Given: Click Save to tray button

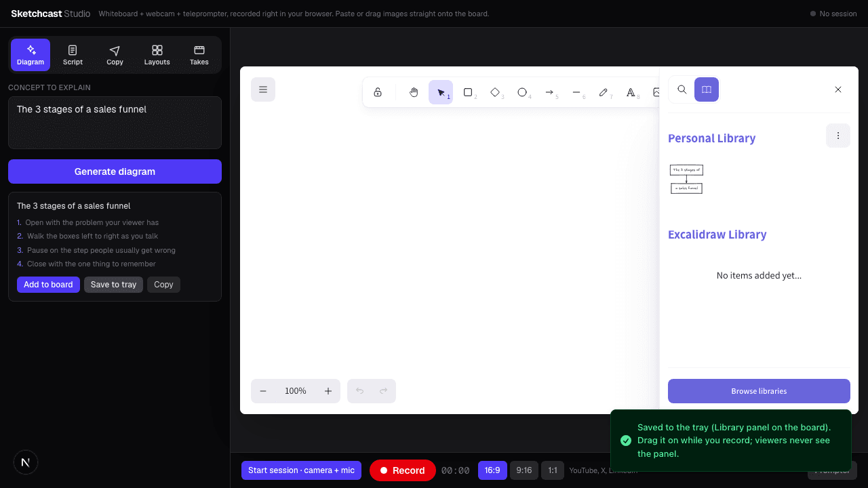Looking at the screenshot, I should 113,285.
